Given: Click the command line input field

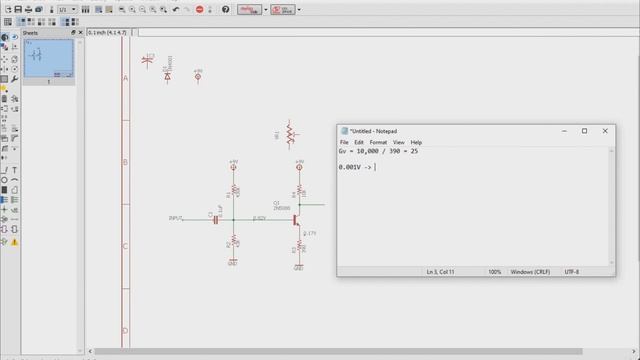Looking at the screenshot, I should point(388,32).
